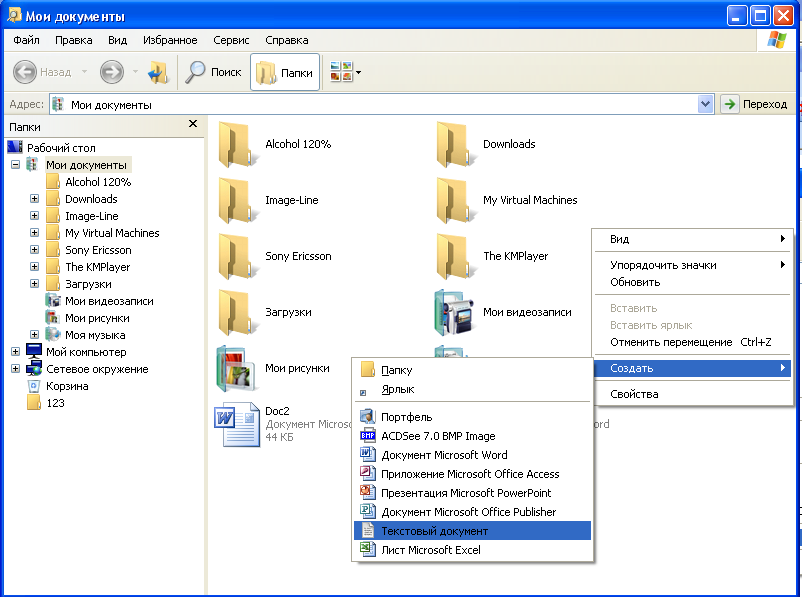Select Alcohol 120% in the folder tree
Viewport: 802px width, 597px height.
pyautogui.click(x=98, y=182)
